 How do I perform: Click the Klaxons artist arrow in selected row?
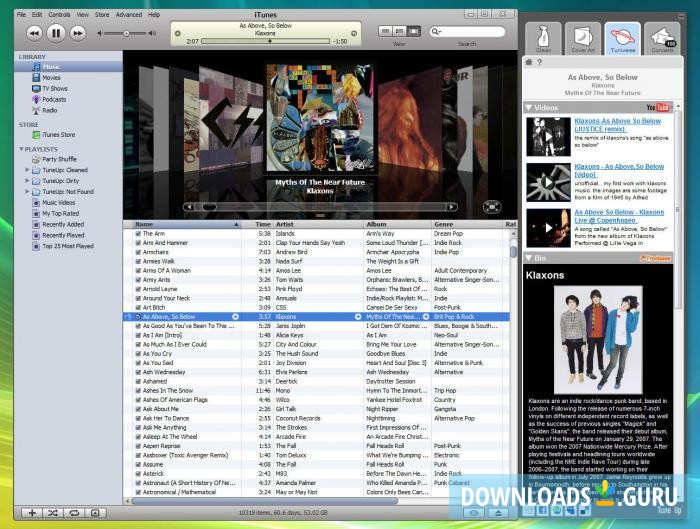coord(358,317)
